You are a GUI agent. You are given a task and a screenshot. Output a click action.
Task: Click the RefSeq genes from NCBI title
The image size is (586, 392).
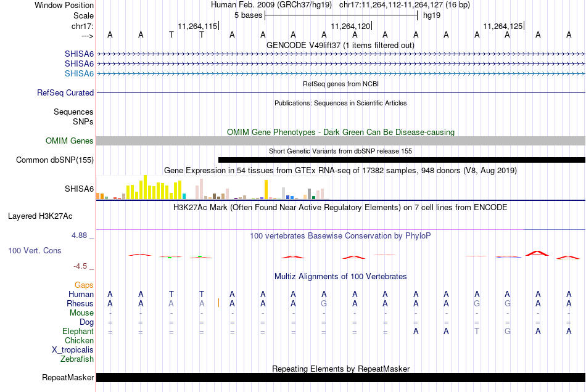(340, 84)
